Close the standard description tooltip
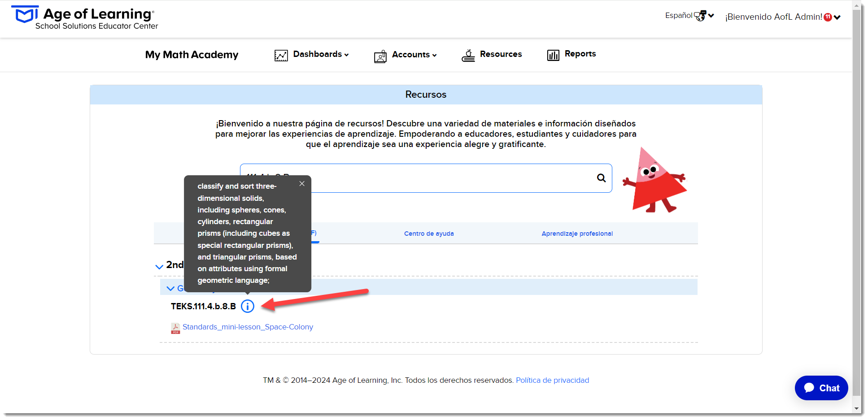868x420 pixels. click(302, 184)
